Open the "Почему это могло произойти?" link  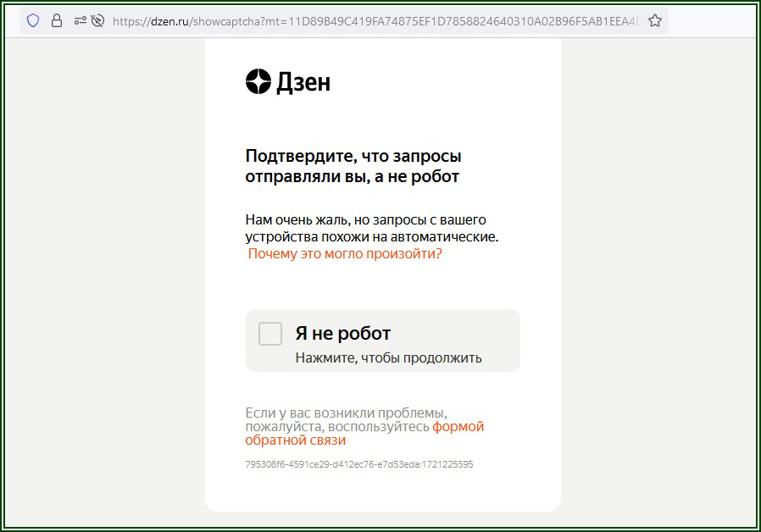345,253
